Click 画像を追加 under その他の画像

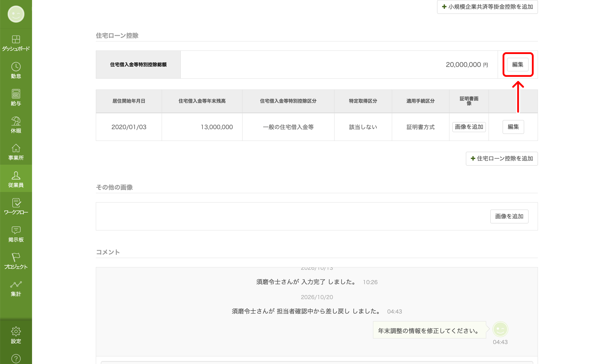509,216
